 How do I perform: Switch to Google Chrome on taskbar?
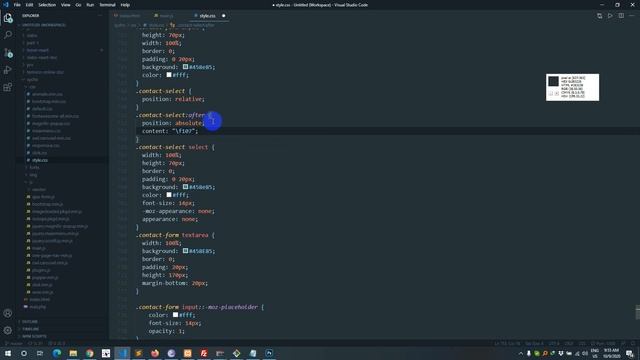click(89, 353)
